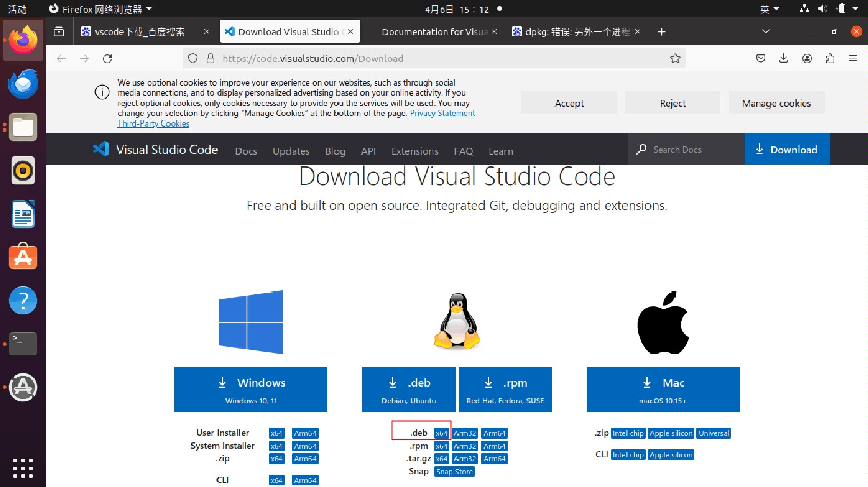The width and height of the screenshot is (868, 487).
Task: Click the blue Download button in navbar
Action: (x=787, y=149)
